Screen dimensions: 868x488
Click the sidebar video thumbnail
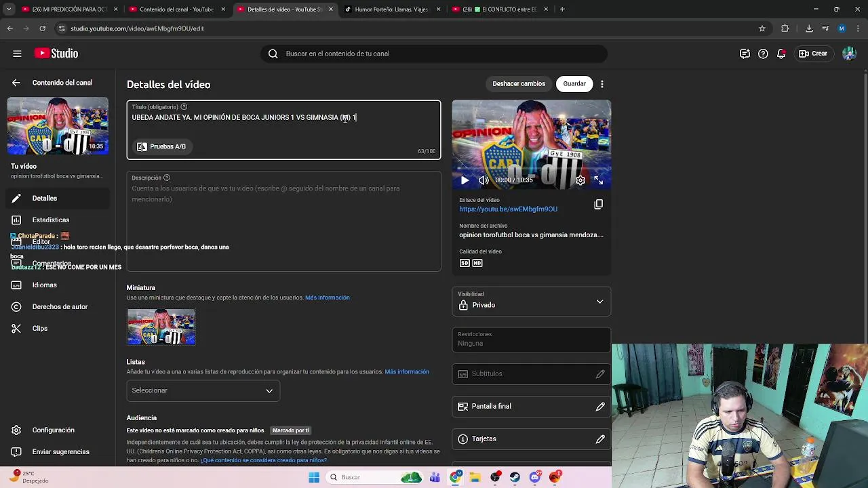click(x=58, y=126)
